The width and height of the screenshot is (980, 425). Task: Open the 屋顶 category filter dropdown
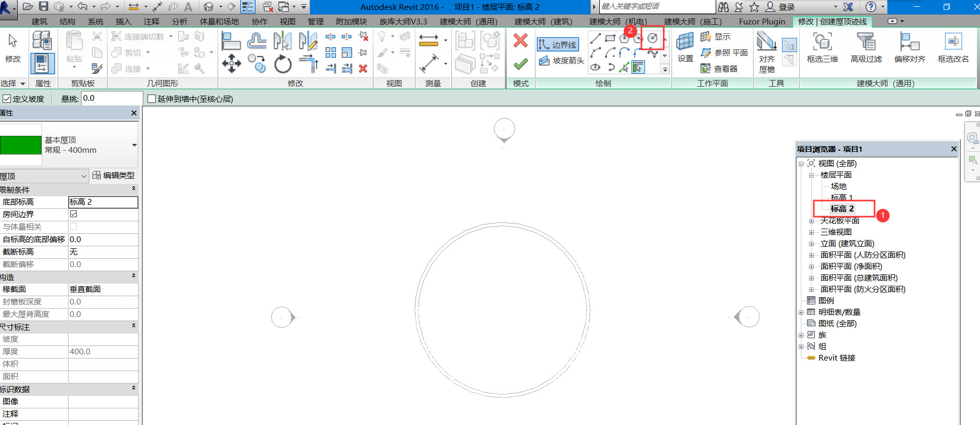point(84,176)
